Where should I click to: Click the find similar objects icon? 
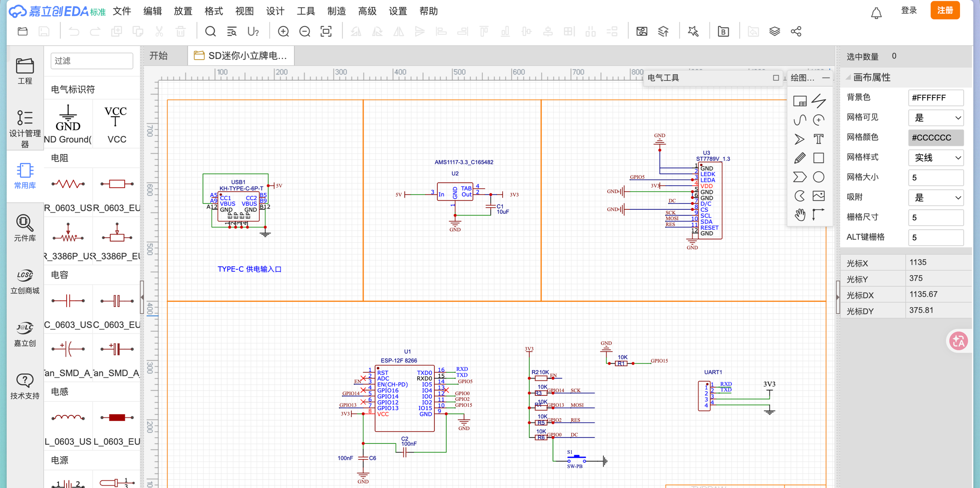232,31
